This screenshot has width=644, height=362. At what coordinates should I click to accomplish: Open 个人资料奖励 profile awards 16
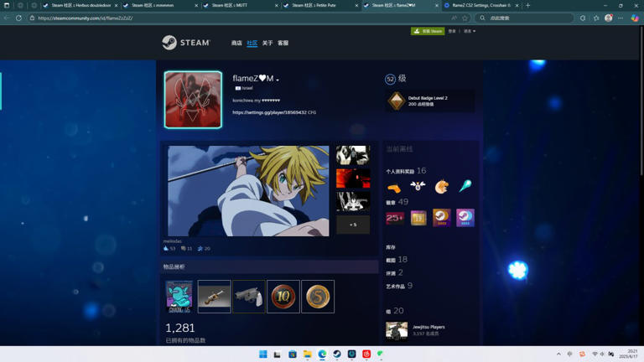(406, 171)
